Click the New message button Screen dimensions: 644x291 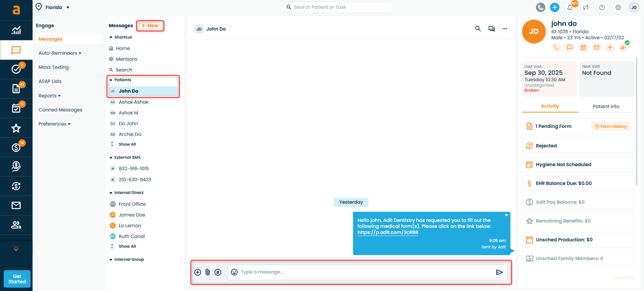150,26
